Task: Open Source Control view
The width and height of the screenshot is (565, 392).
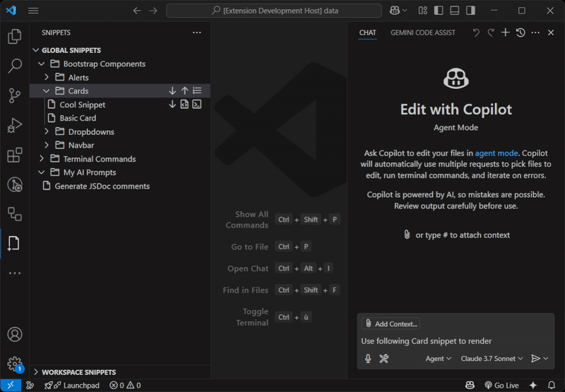Action: (x=14, y=95)
